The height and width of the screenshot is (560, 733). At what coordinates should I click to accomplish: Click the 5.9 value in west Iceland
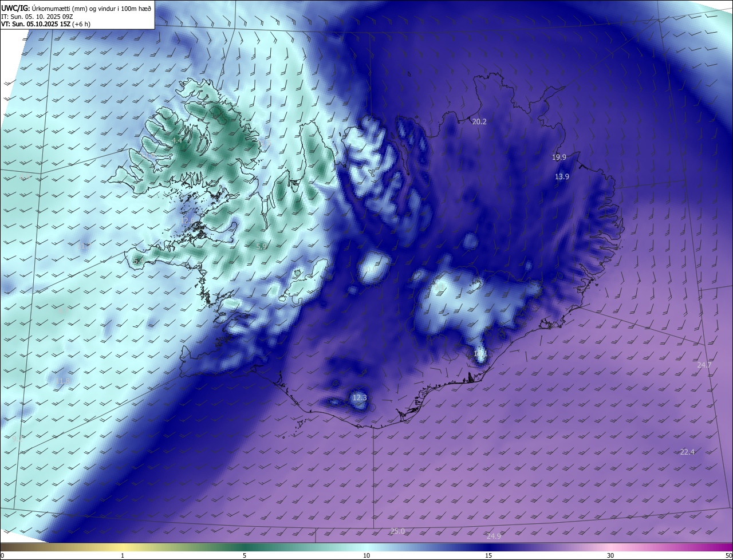(261, 246)
